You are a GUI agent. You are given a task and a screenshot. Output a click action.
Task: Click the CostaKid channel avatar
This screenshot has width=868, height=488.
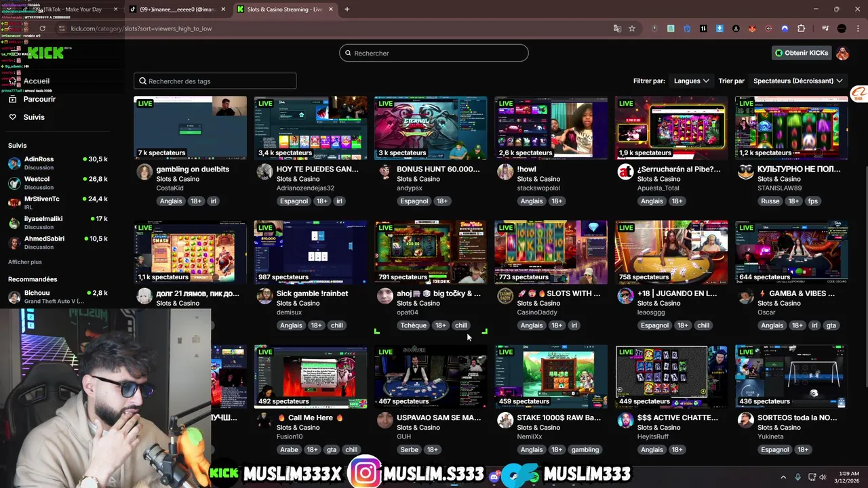[x=144, y=171]
